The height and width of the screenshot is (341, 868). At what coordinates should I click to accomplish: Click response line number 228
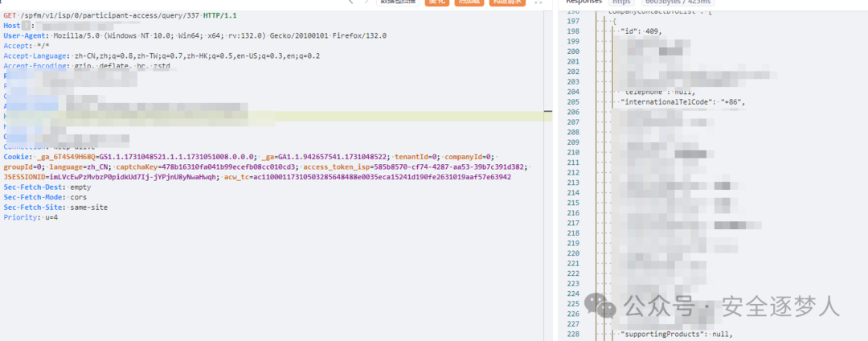pos(573,335)
